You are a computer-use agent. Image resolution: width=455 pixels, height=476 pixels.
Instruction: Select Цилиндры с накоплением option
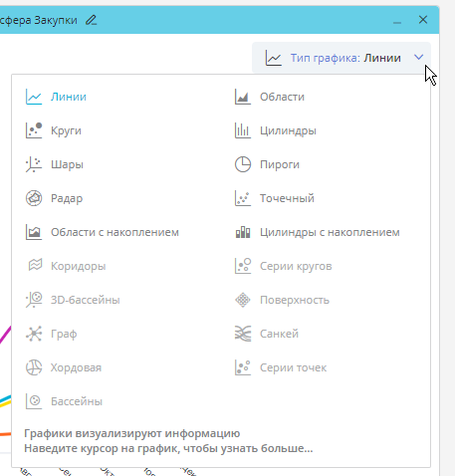click(318, 232)
